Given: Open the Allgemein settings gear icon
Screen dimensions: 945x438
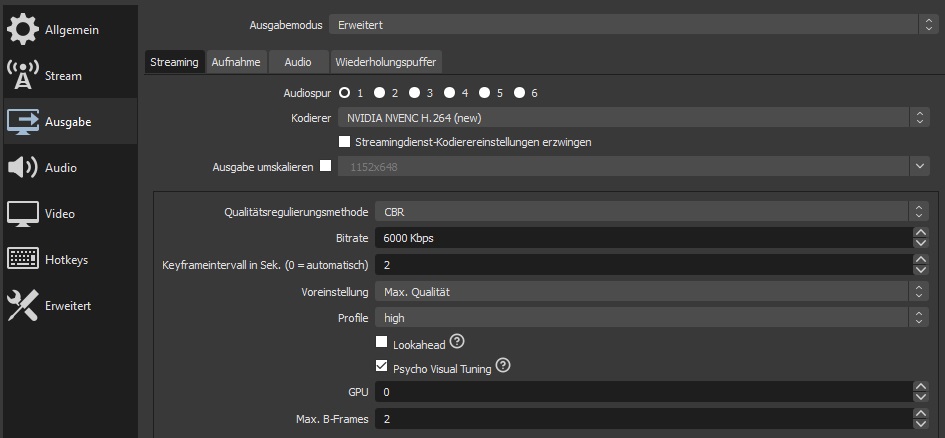Looking at the screenshot, I should coord(23,30).
